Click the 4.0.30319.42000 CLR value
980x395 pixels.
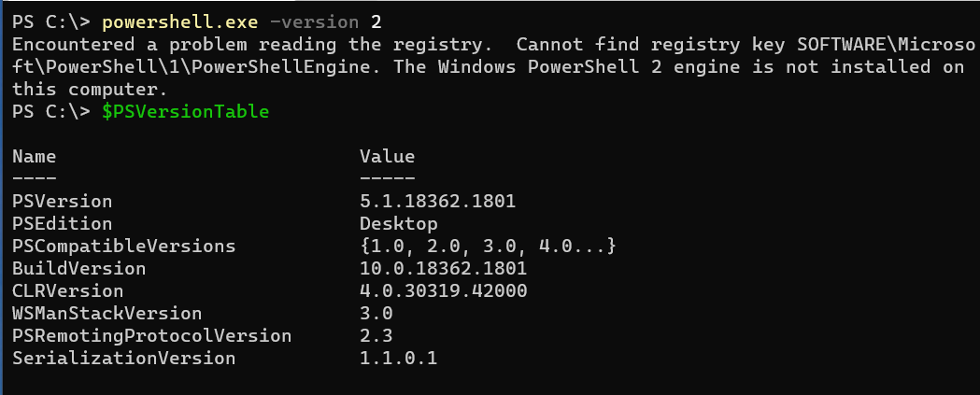click(x=443, y=291)
